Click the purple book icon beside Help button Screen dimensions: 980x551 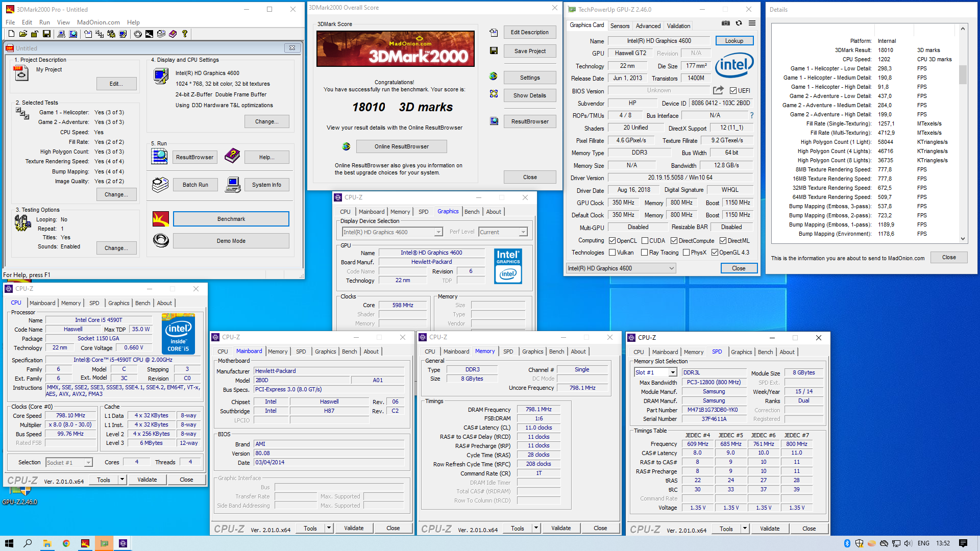click(x=232, y=156)
